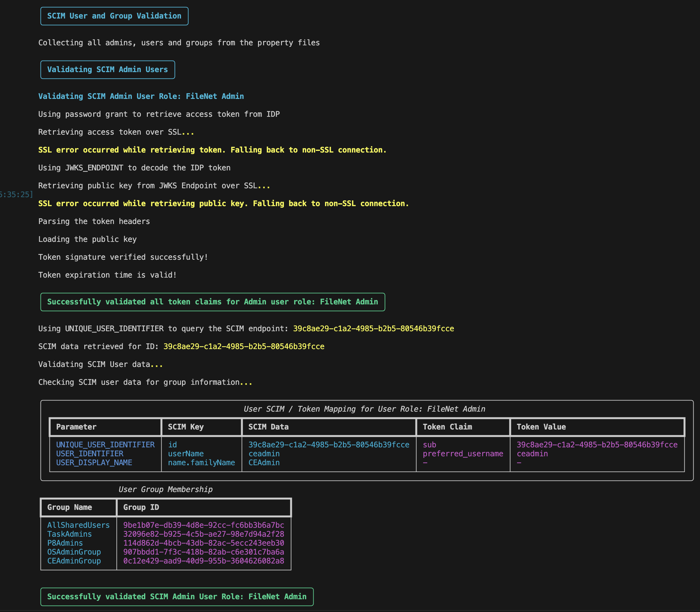Click the timestamp ending in ':35:25]'
Screen dimensions: 700x612
click(x=16, y=195)
